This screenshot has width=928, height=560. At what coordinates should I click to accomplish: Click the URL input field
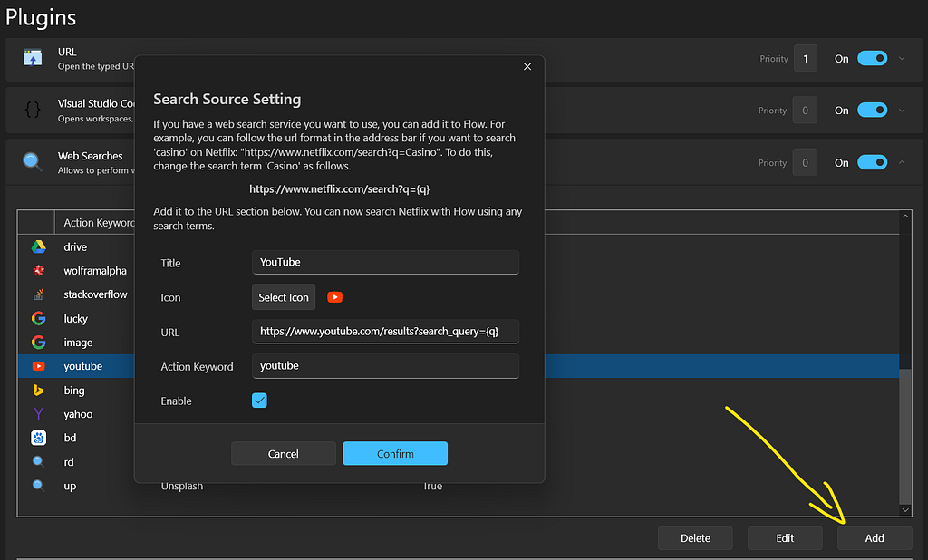coord(385,332)
